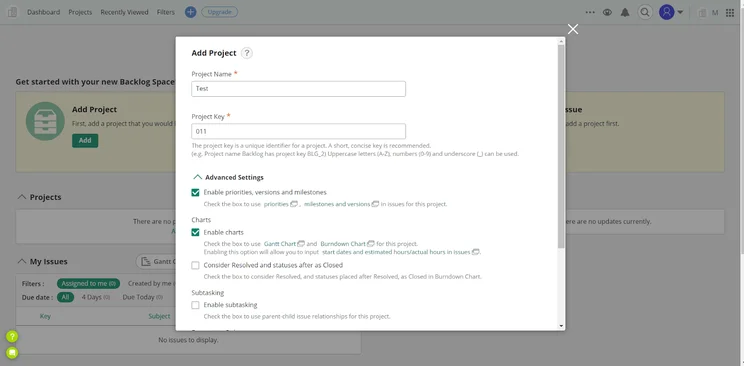Click the external link icon after priorities
Screen dimensions: 744x366
[294, 204]
